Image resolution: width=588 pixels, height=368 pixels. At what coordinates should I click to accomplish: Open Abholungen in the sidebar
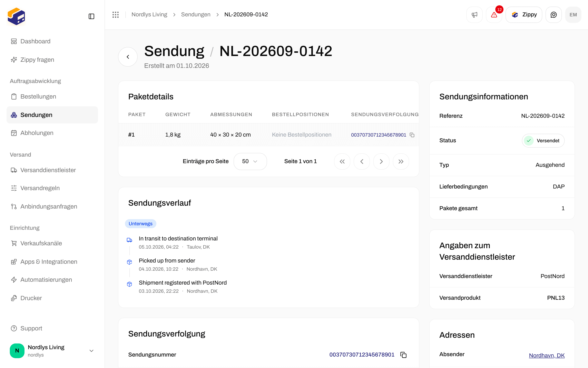pos(52,133)
